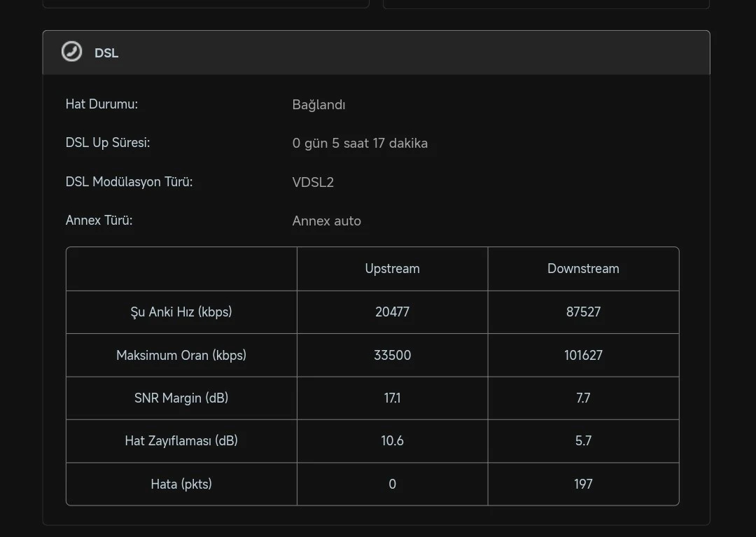The image size is (756, 537).
Task: Click Maksimum Oran row label
Action: tap(181, 355)
